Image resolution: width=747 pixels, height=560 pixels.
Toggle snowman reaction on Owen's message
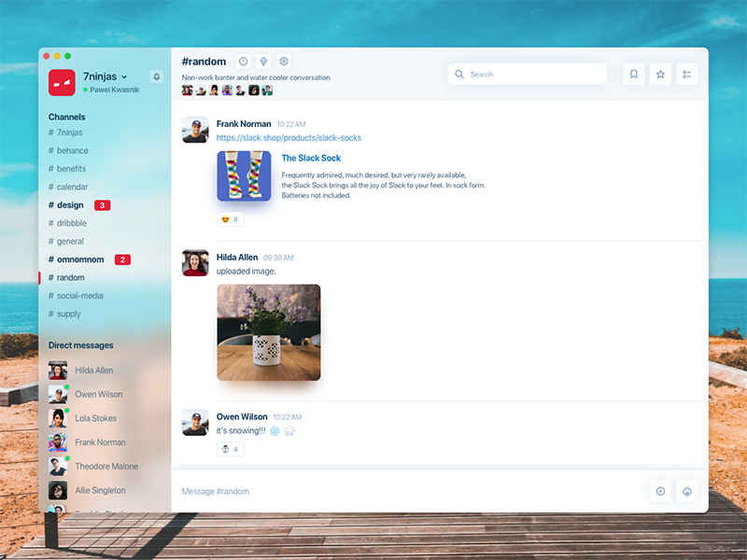pyautogui.click(x=229, y=449)
